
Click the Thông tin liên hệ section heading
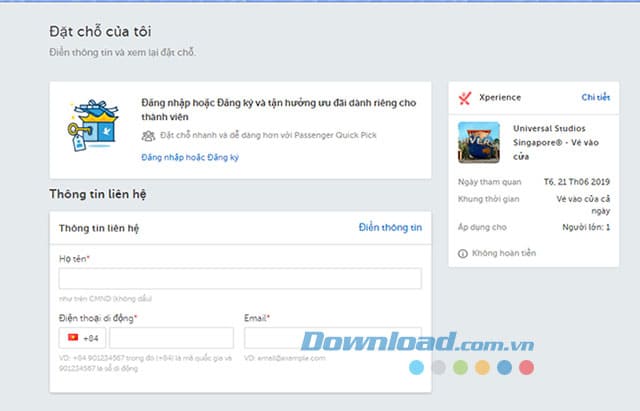point(98,194)
